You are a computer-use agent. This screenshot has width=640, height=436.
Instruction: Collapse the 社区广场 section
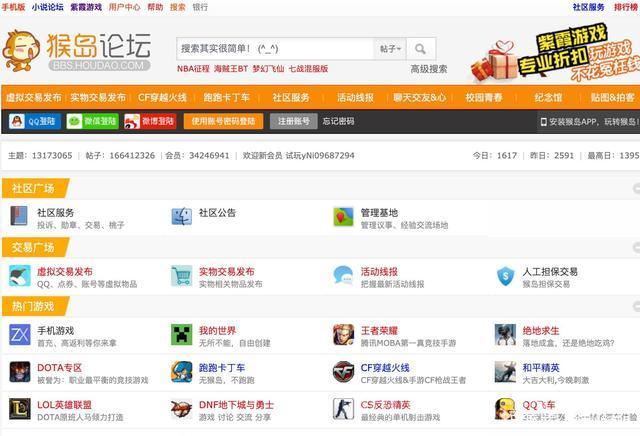[636, 188]
